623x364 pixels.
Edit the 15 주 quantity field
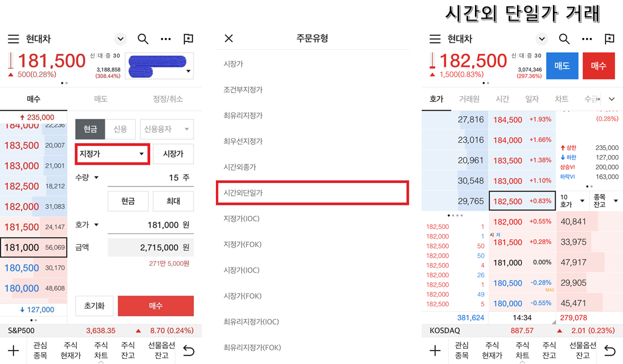151,178
